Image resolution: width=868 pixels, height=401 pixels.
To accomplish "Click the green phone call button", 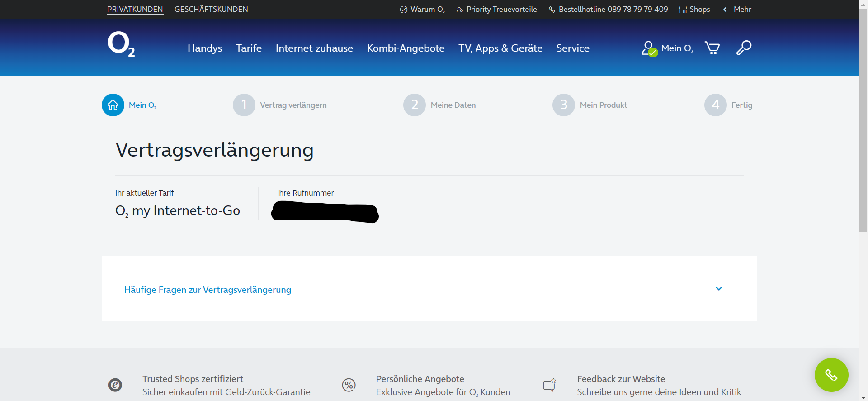I will (831, 375).
